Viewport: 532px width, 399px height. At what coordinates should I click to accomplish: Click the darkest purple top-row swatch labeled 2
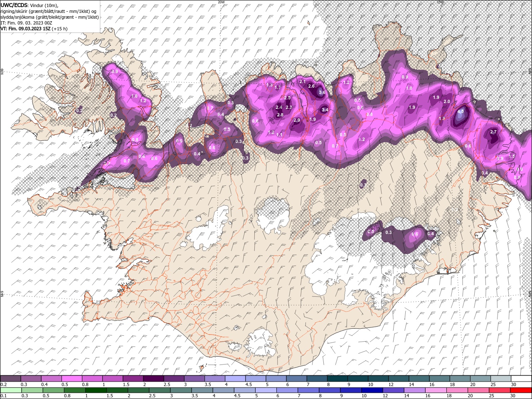pos(153,379)
